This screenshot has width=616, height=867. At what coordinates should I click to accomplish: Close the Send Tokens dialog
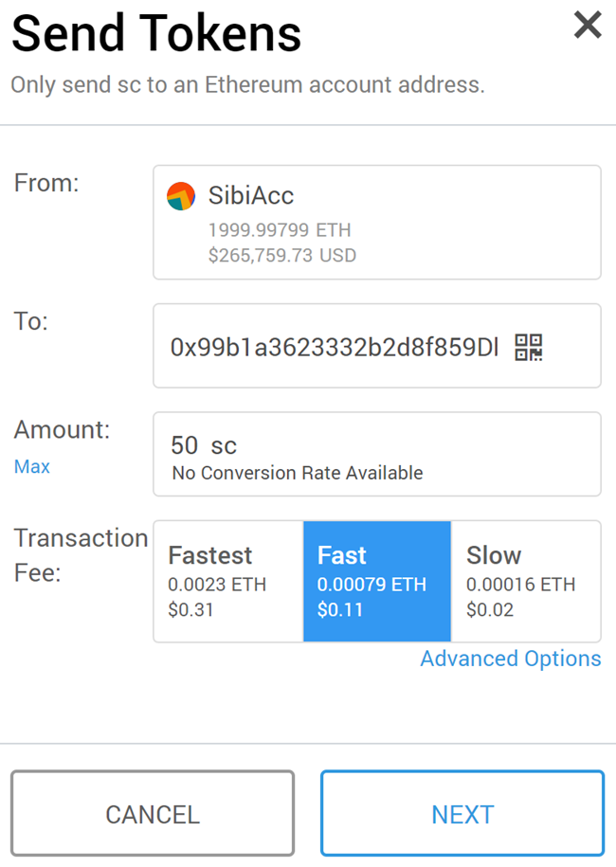[588, 26]
